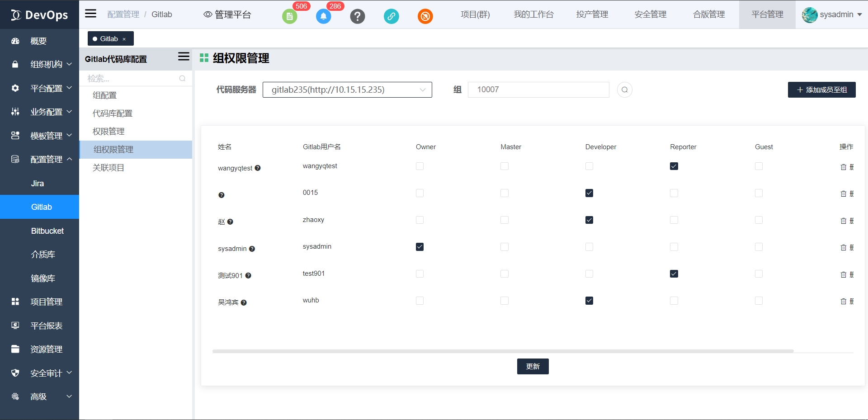Click the horizontal scrollbar below the table
868x420 pixels.
pos(503,351)
